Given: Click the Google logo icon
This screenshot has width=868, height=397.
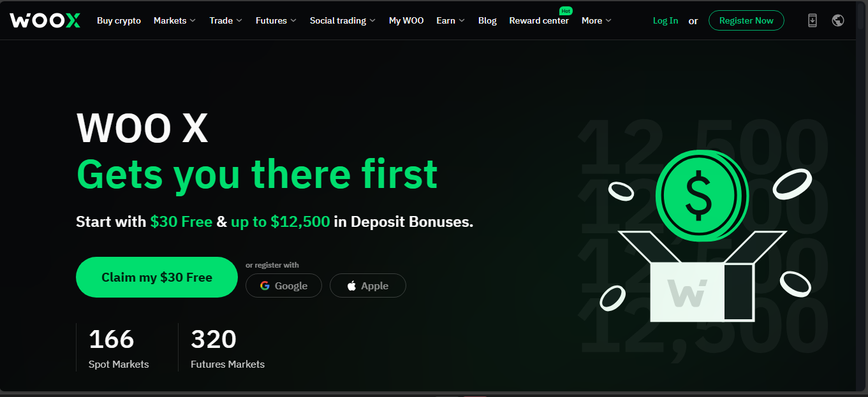Looking at the screenshot, I should 265,285.
